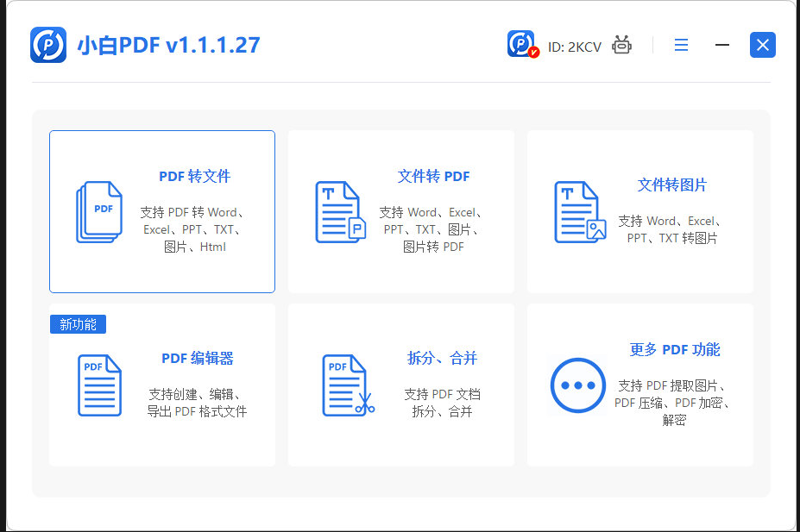The width and height of the screenshot is (800, 532).
Task: Close the 小白PDF window
Action: [x=762, y=45]
